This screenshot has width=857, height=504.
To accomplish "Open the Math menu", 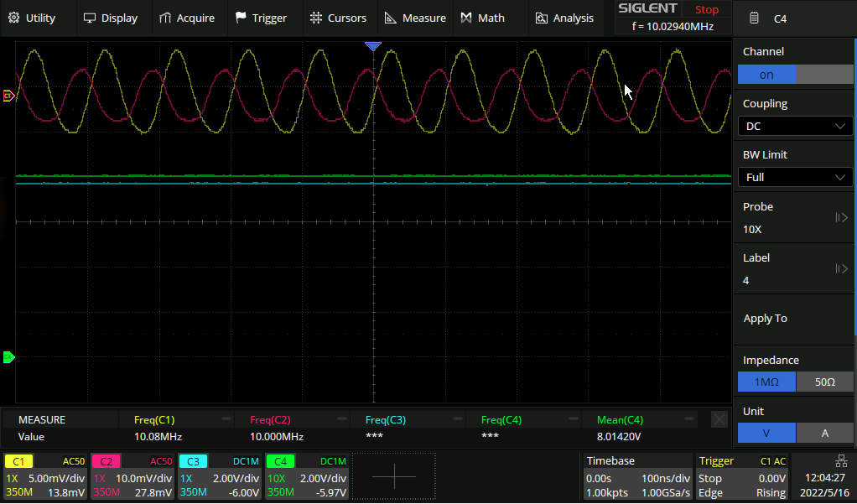I will [483, 18].
